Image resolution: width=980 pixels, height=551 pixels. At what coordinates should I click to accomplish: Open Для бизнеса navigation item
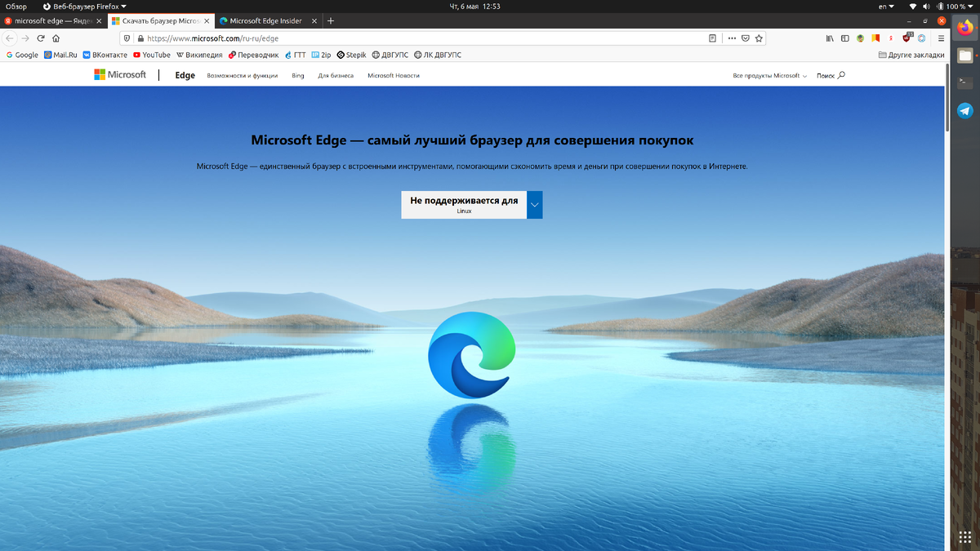point(336,75)
